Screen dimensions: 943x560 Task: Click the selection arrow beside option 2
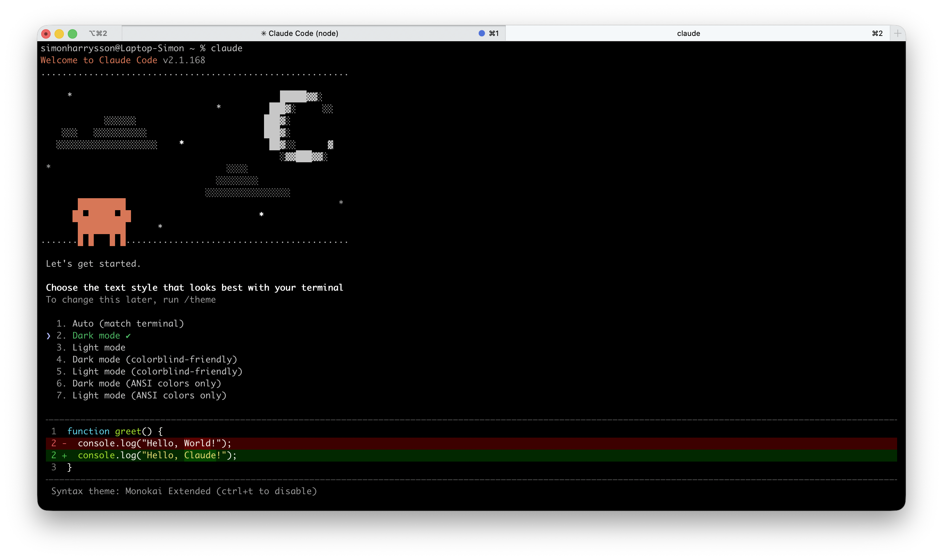click(x=48, y=336)
